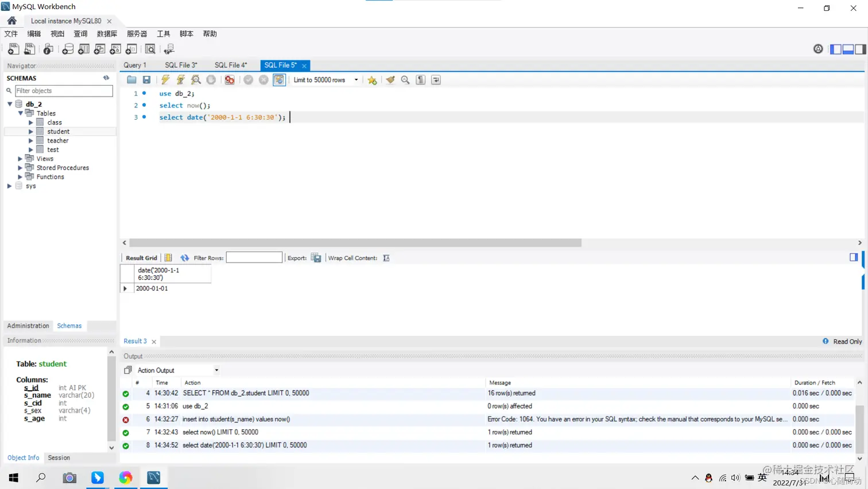Collapse the db_2 schema node
The image size is (868, 489).
click(10, 104)
